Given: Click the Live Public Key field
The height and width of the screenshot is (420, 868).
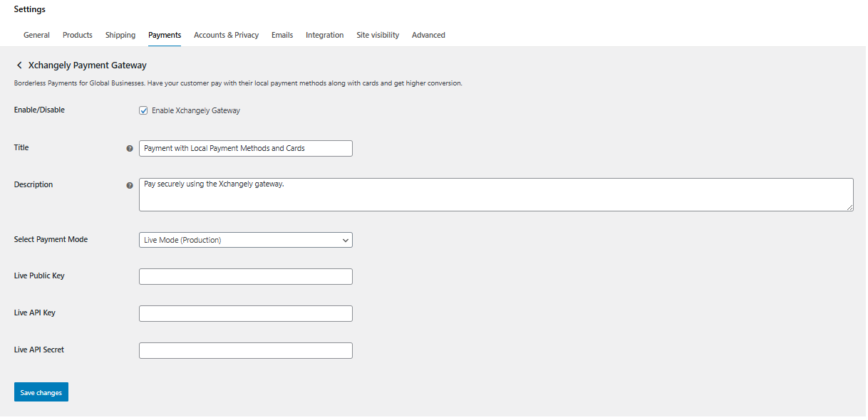Looking at the screenshot, I should [x=245, y=276].
